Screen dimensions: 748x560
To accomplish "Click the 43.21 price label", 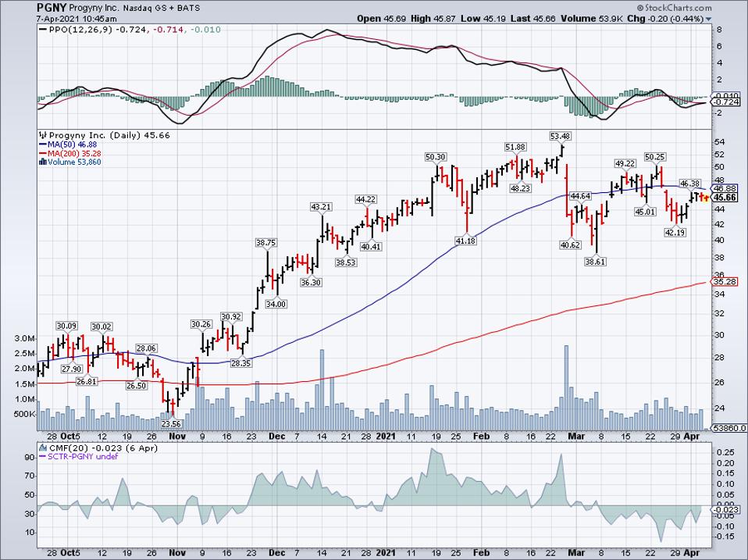I will click(x=321, y=207).
